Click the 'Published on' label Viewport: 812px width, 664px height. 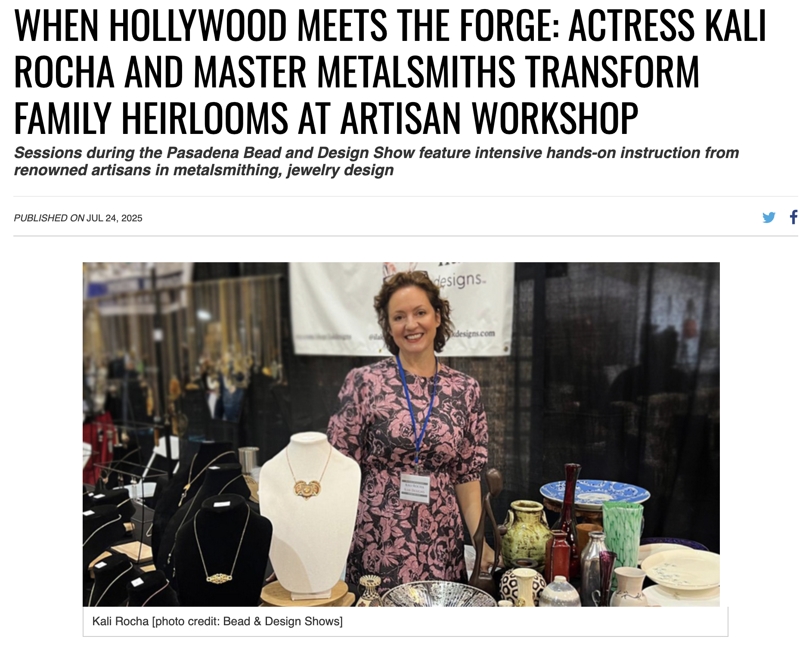pyautogui.click(x=49, y=218)
